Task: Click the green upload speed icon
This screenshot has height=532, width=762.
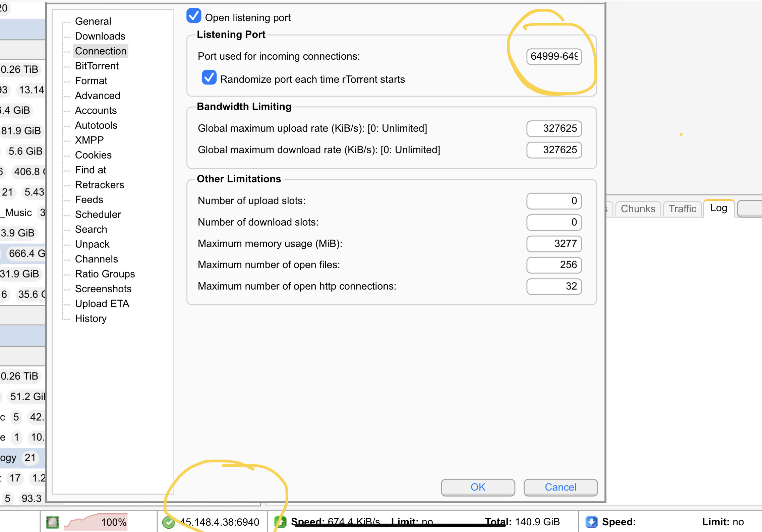Action: click(x=280, y=522)
